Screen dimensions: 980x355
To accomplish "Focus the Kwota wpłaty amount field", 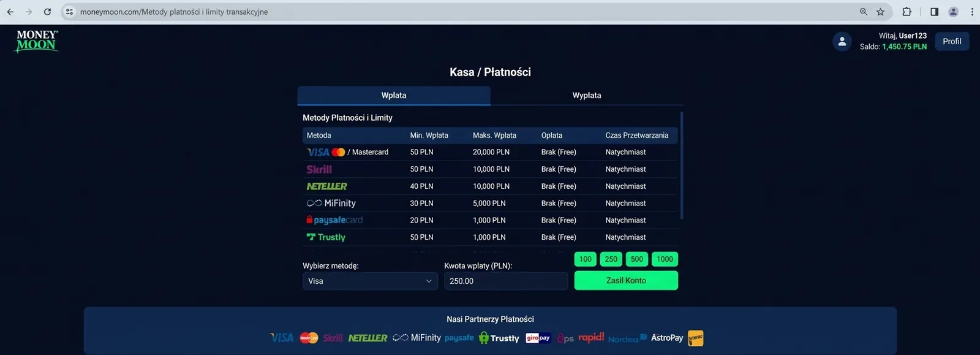I will tap(506, 281).
